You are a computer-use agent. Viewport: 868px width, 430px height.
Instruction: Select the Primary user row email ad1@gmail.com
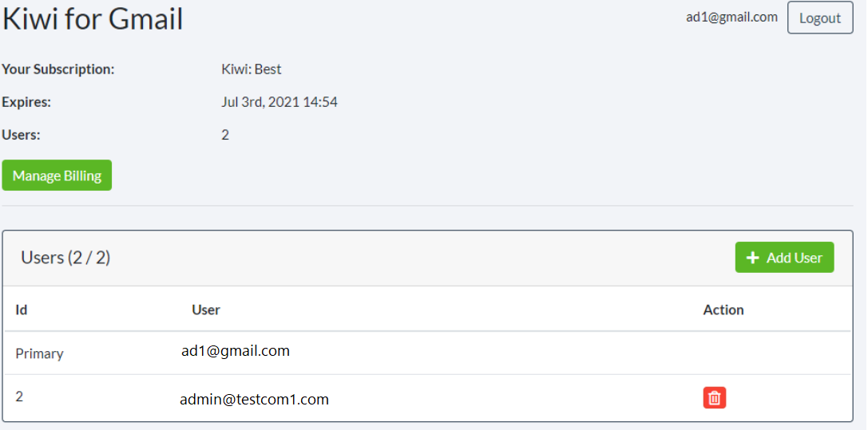pos(236,351)
